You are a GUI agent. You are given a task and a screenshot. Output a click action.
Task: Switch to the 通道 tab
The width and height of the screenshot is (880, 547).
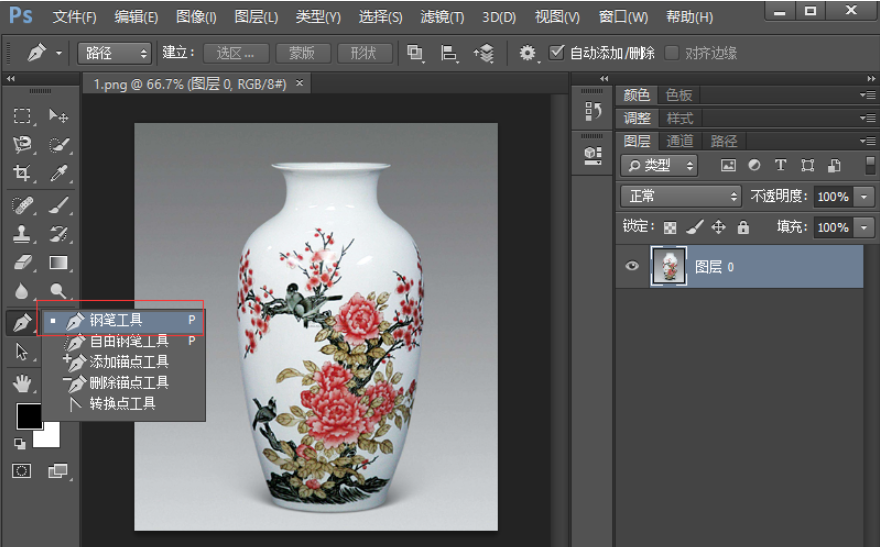680,141
